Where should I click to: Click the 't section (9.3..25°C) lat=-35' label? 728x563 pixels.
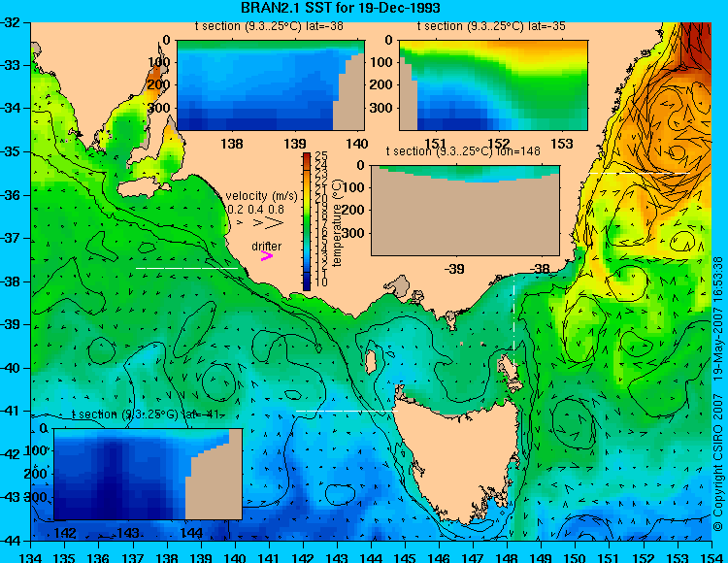click(x=491, y=26)
